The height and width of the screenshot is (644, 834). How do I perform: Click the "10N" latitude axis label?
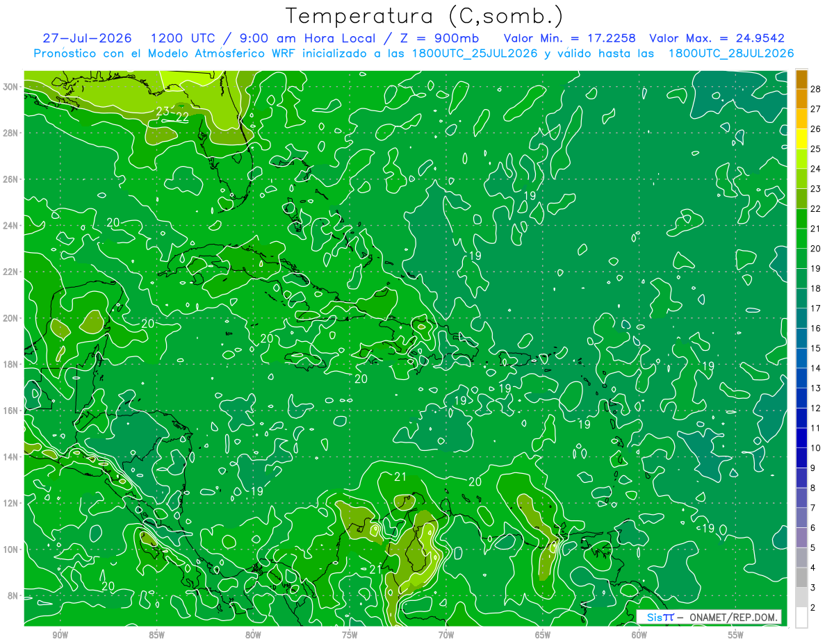11,549
